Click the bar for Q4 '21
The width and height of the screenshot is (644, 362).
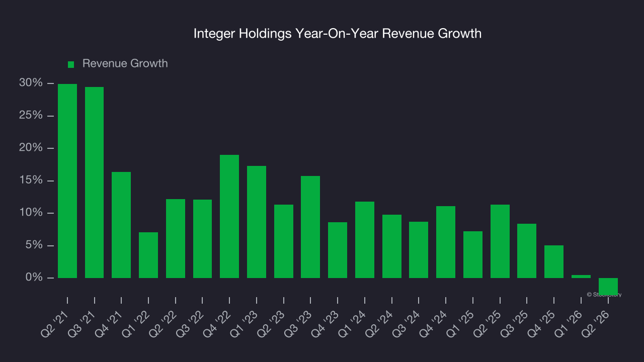tap(121, 225)
